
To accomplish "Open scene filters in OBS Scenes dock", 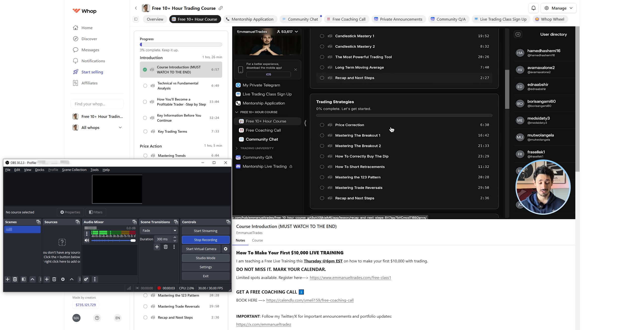I will [24, 279].
